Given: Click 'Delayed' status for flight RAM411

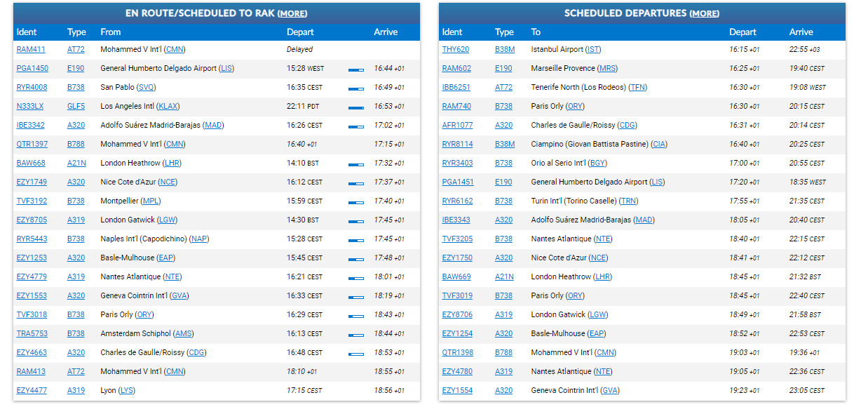Looking at the screenshot, I should pyautogui.click(x=299, y=50).
